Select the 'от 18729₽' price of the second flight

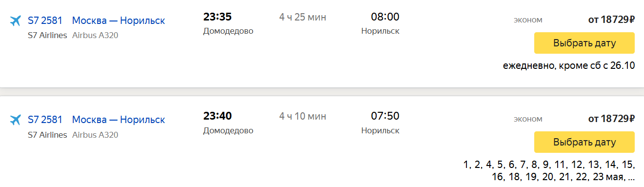pos(611,119)
